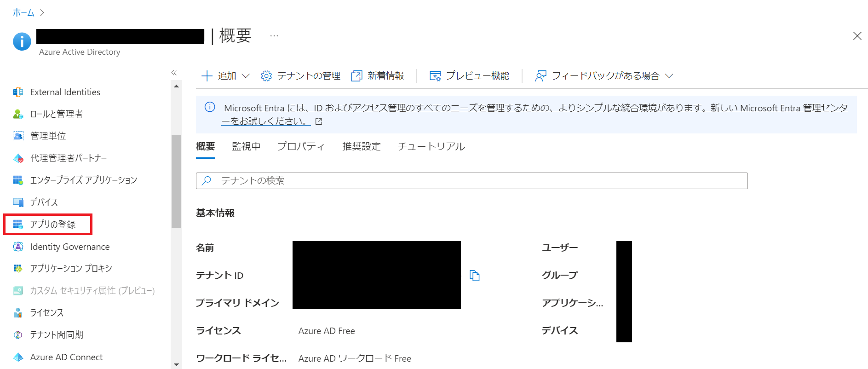The width and height of the screenshot is (868, 369).
Task: Click the エンタープライズ アプリケーション grid icon
Action: point(18,180)
